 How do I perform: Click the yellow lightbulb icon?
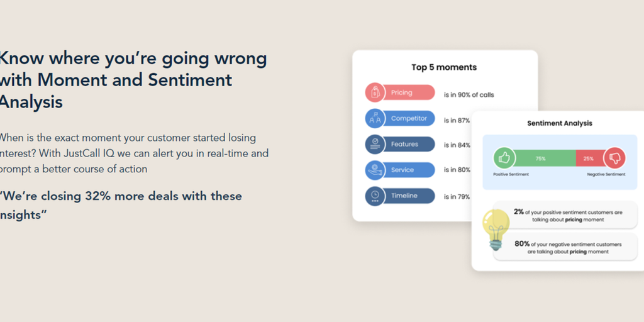click(x=495, y=230)
